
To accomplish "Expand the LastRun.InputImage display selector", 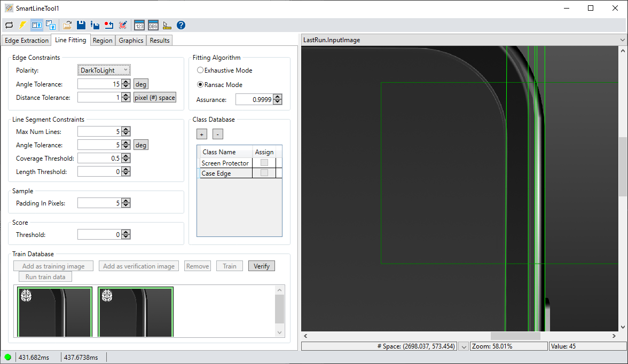I will (622, 39).
